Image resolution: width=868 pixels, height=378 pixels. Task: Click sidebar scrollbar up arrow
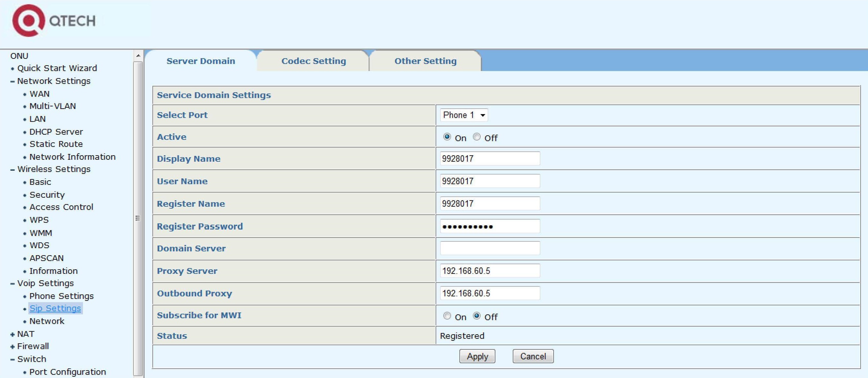(x=138, y=56)
